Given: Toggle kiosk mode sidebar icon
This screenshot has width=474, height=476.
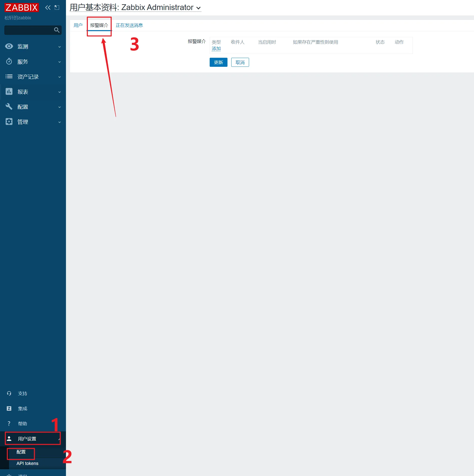Looking at the screenshot, I should (x=57, y=8).
